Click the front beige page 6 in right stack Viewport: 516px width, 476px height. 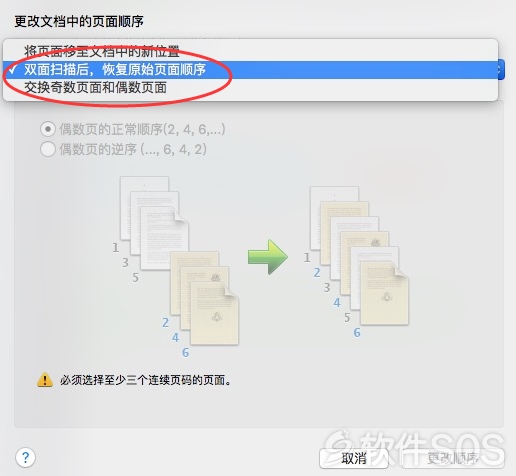[384, 293]
